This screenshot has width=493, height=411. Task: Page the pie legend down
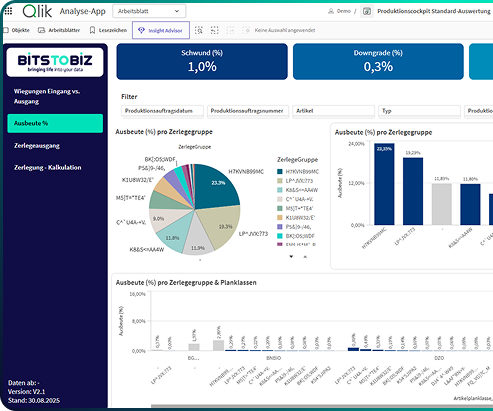coord(291,256)
